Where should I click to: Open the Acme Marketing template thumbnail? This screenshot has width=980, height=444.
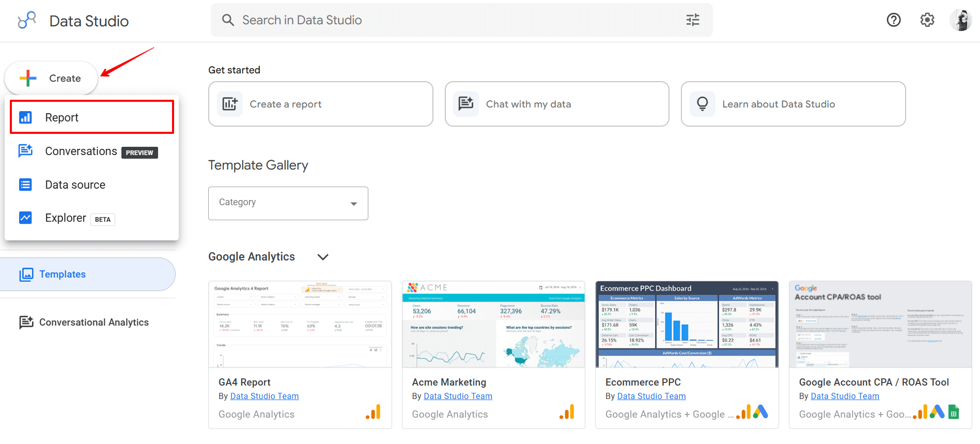coord(493,325)
